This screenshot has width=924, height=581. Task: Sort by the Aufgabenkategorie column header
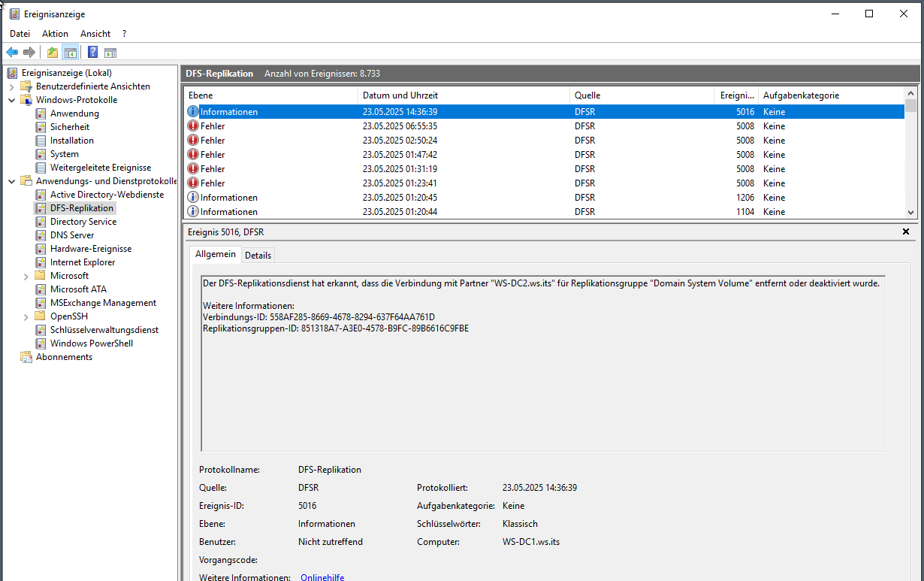832,95
